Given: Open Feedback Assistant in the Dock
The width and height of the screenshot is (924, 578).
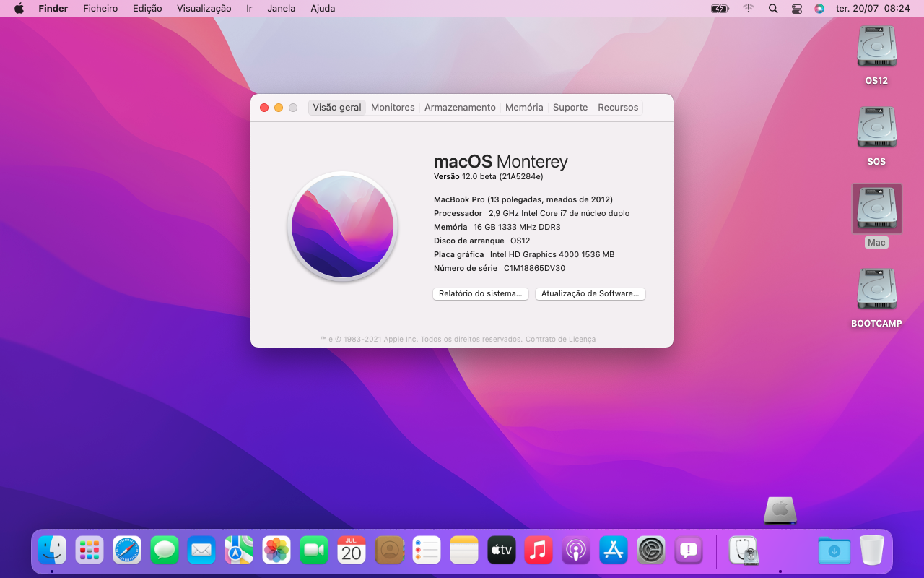Looking at the screenshot, I should click(x=689, y=550).
